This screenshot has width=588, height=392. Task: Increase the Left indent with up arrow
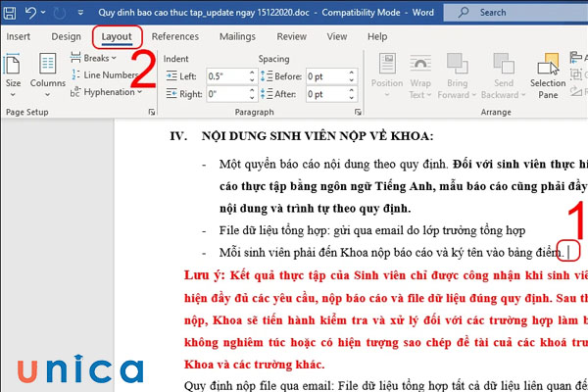[252, 73]
